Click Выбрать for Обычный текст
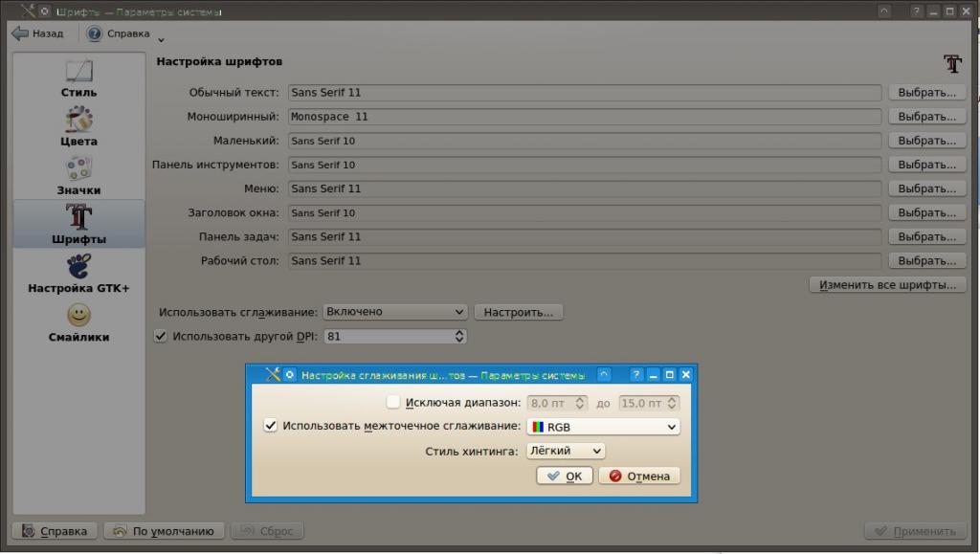 coord(926,93)
